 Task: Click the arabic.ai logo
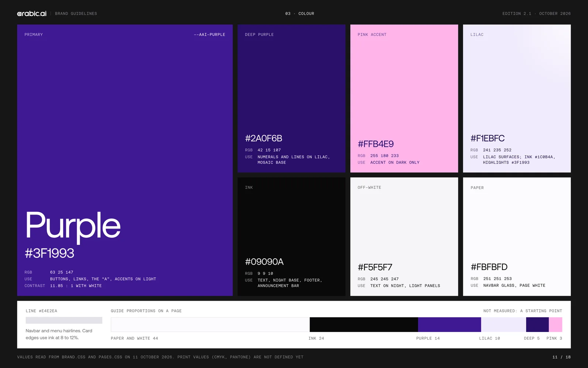tap(32, 14)
